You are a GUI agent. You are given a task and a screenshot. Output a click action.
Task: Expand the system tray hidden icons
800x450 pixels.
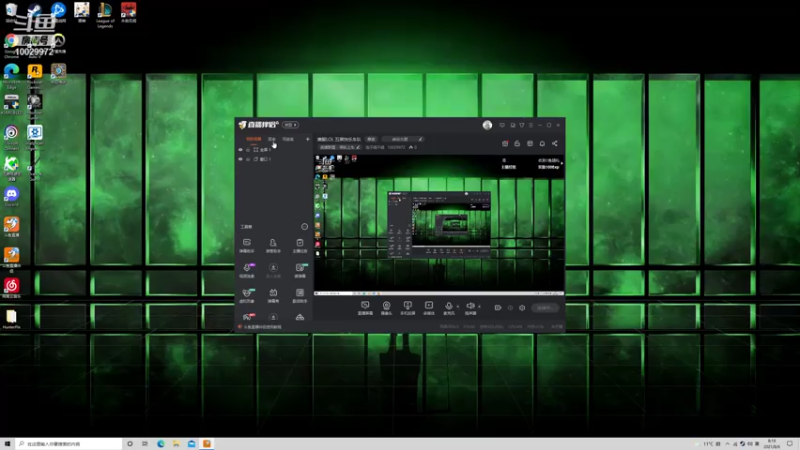(728, 444)
